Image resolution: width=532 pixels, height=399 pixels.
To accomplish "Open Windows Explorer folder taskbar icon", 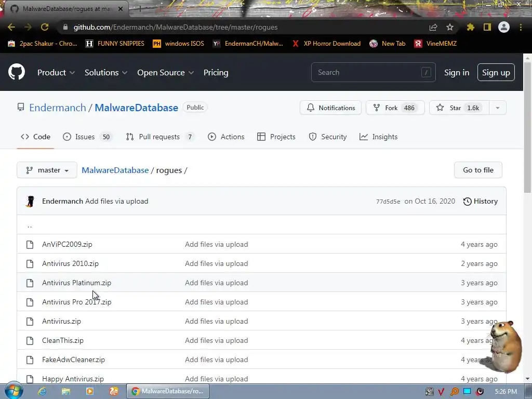I will pyautogui.click(x=66, y=391).
